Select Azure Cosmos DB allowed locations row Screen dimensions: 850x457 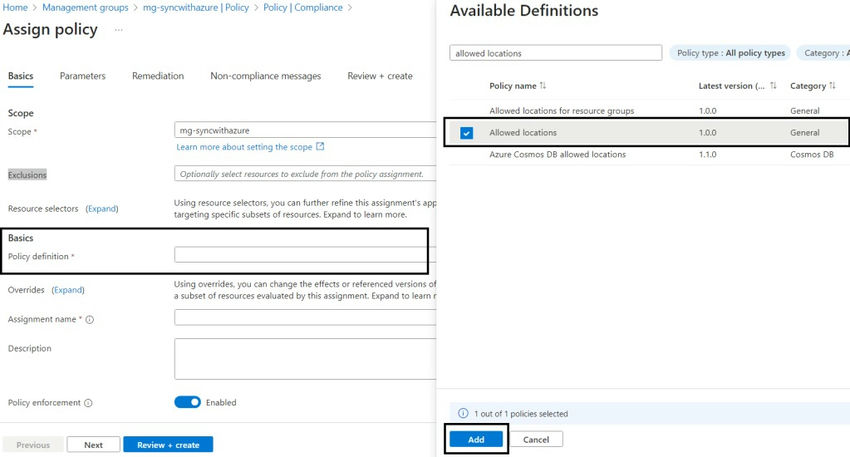(557, 155)
